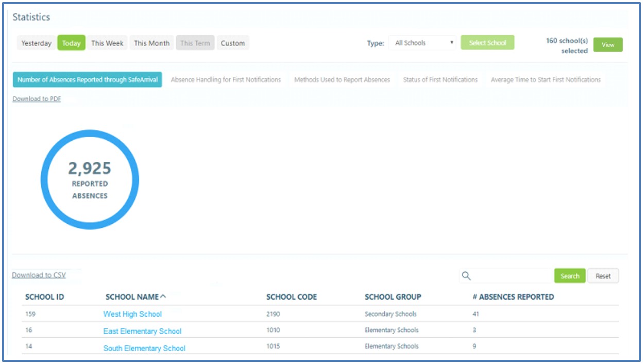Open the school Type dropdown
Image resolution: width=644 pixels, height=364 pixels.
click(423, 43)
